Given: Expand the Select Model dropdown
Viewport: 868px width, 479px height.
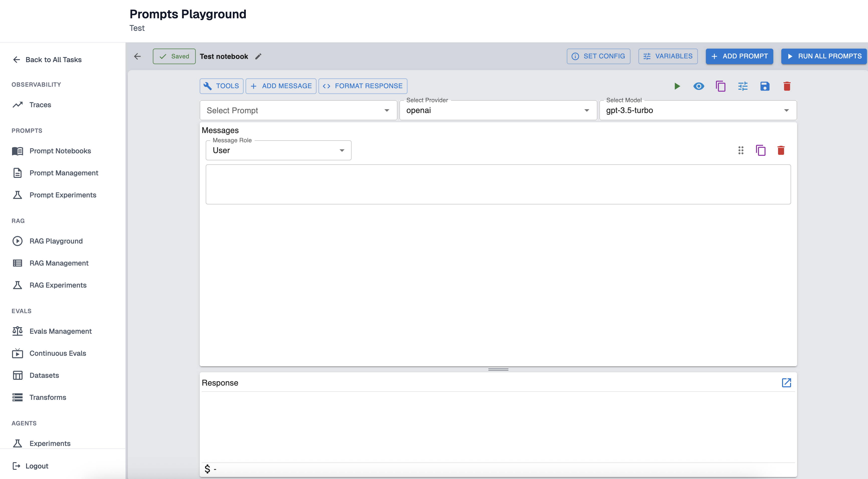Looking at the screenshot, I should (698, 110).
